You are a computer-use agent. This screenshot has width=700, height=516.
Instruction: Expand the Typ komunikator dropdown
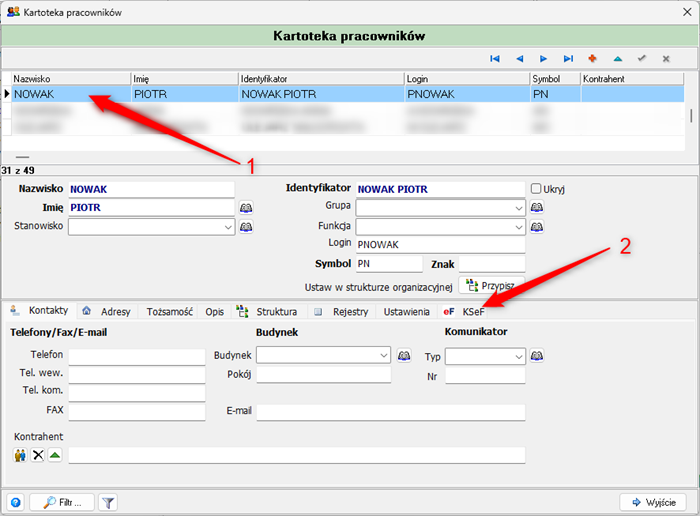518,355
